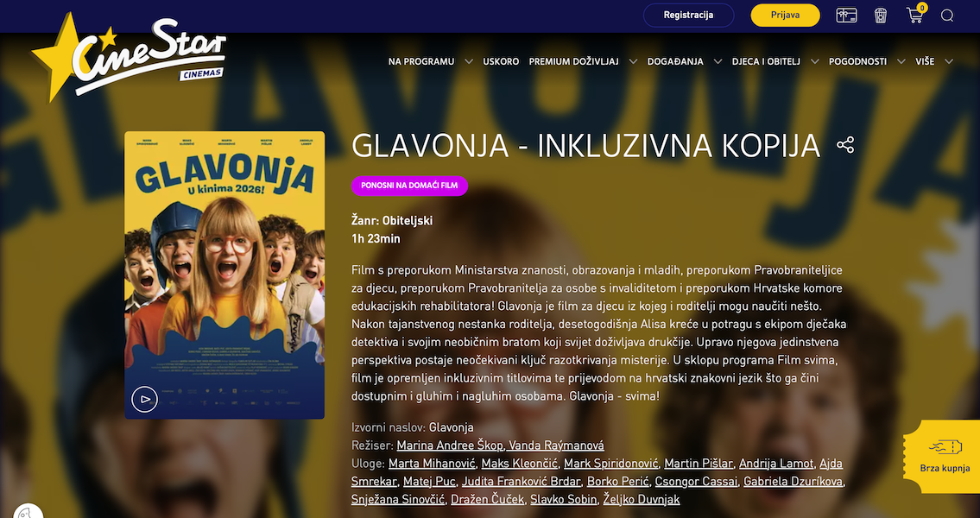Expand the Više dropdown arrow
980x518 pixels.
point(949,61)
